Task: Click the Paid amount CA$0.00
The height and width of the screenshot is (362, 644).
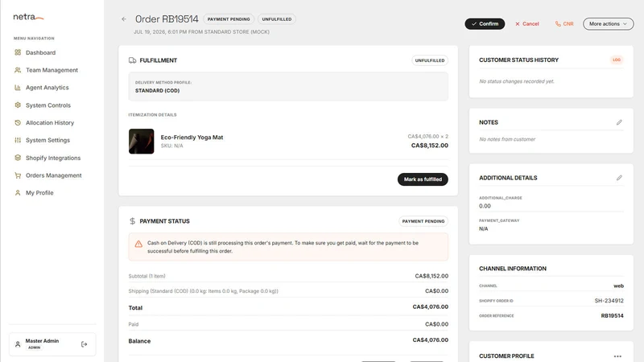Action: pos(436,324)
